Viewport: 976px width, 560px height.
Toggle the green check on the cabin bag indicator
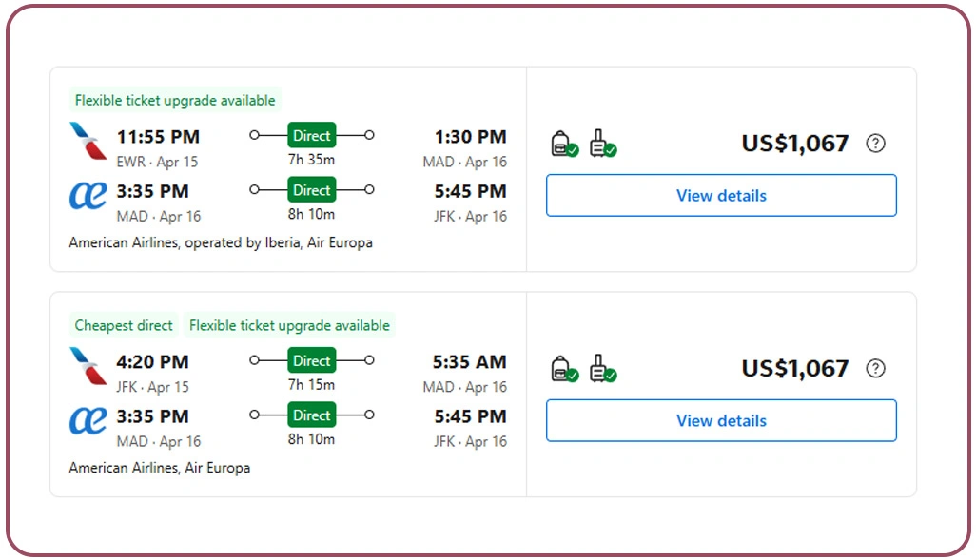[x=571, y=149]
